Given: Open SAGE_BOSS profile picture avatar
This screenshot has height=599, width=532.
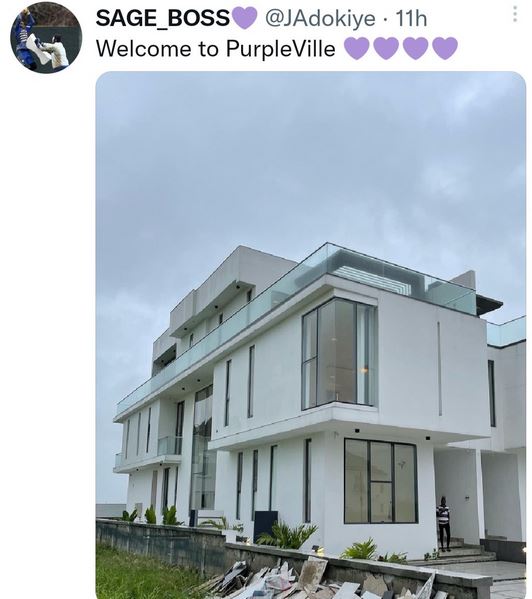Looking at the screenshot, I should pyautogui.click(x=46, y=37).
